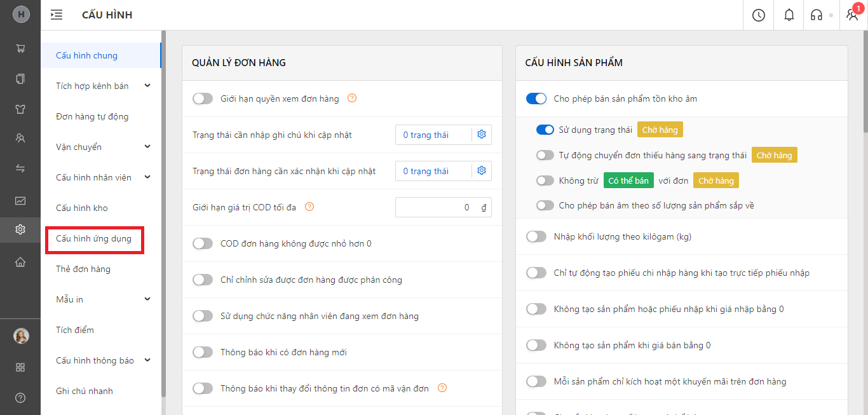Open the history clock icon
The height and width of the screenshot is (415, 868).
coord(758,15)
